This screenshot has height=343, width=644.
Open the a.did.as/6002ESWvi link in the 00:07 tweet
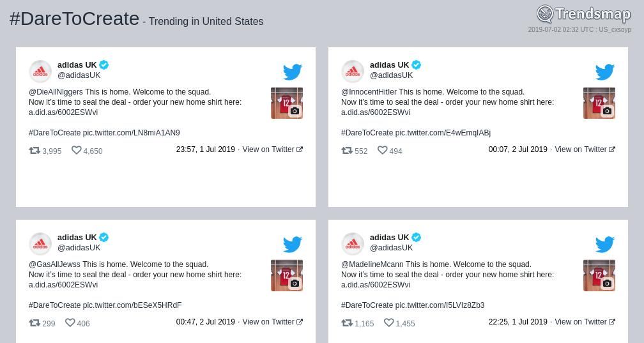(376, 112)
